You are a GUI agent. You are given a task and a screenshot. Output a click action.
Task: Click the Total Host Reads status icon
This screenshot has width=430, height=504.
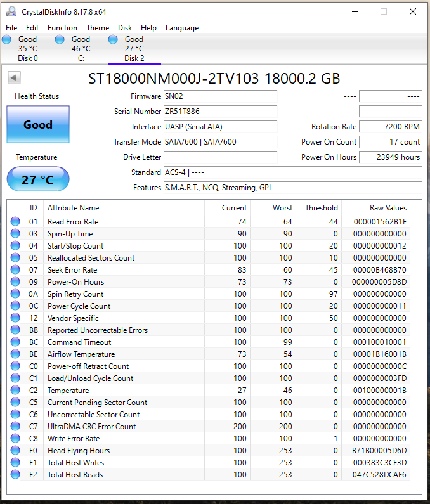pyautogui.click(x=15, y=475)
